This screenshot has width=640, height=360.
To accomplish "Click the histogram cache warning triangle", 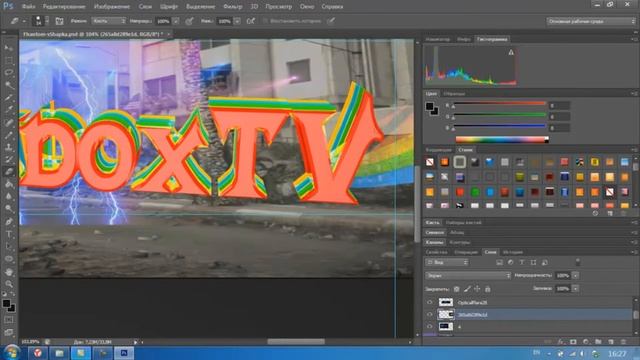I will 511,52.
